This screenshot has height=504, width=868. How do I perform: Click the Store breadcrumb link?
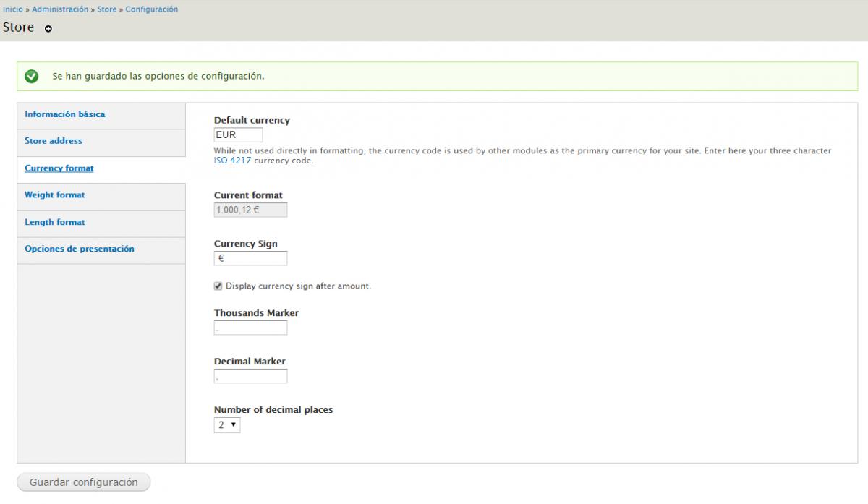point(106,9)
